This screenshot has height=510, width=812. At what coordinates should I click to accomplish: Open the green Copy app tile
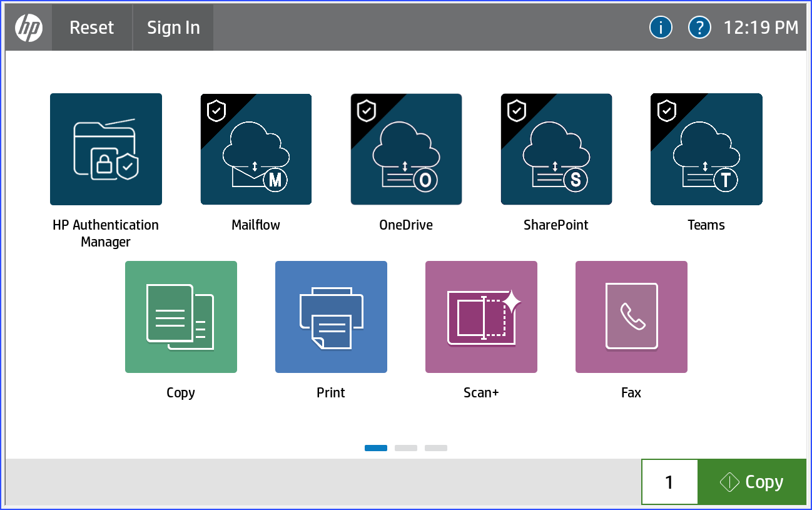pyautogui.click(x=181, y=317)
